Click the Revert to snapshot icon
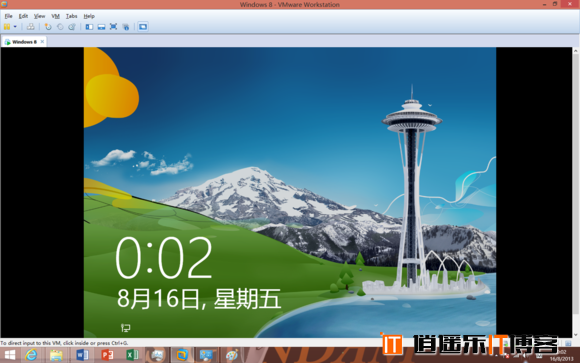 pos(60,27)
